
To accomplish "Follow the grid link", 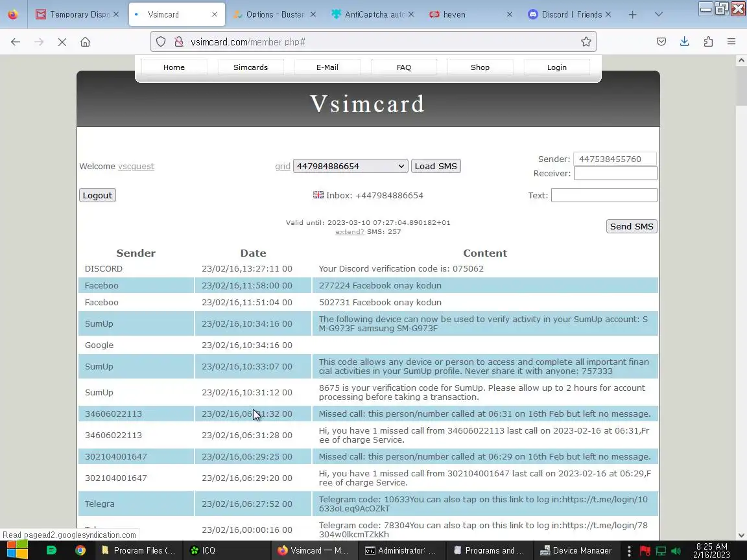I will tap(283, 166).
